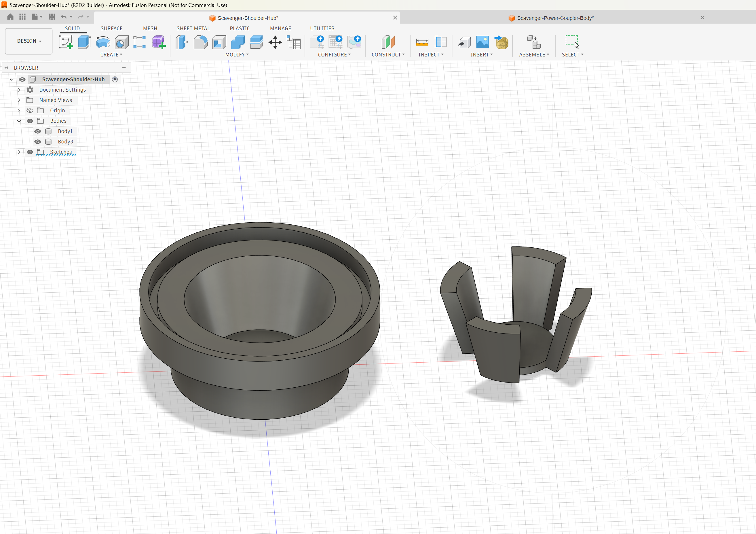
Task: Switch to the SURFACE tab
Action: point(112,29)
